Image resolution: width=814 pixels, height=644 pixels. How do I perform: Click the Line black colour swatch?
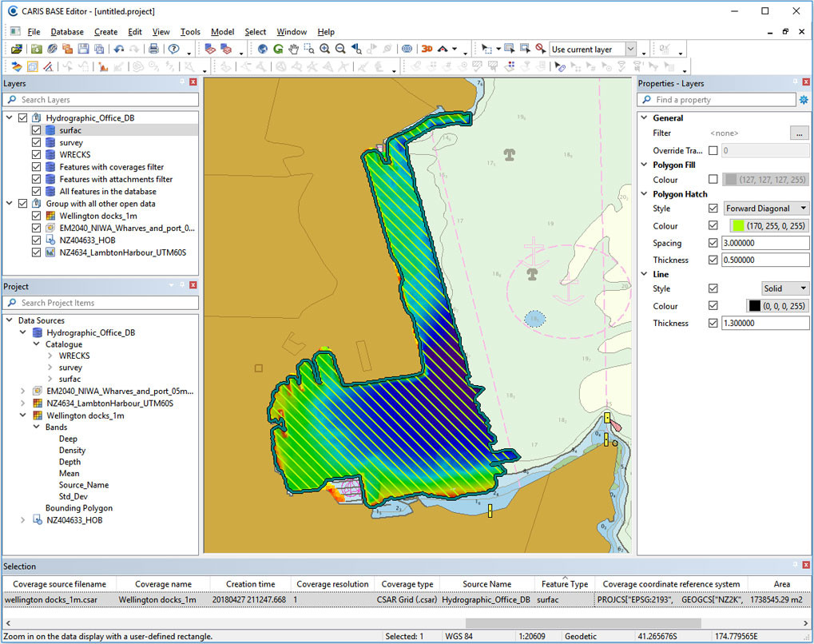(754, 306)
